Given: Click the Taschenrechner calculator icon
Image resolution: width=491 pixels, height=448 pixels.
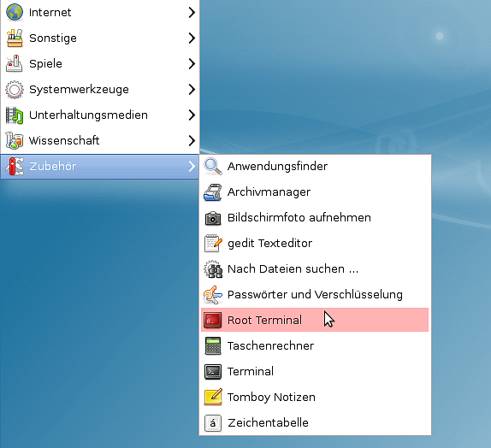Looking at the screenshot, I should [x=213, y=346].
